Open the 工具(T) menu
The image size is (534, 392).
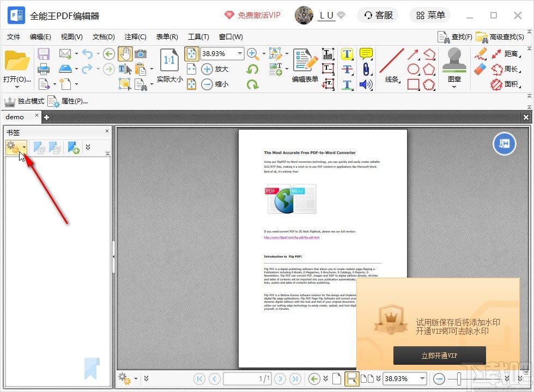(x=198, y=37)
